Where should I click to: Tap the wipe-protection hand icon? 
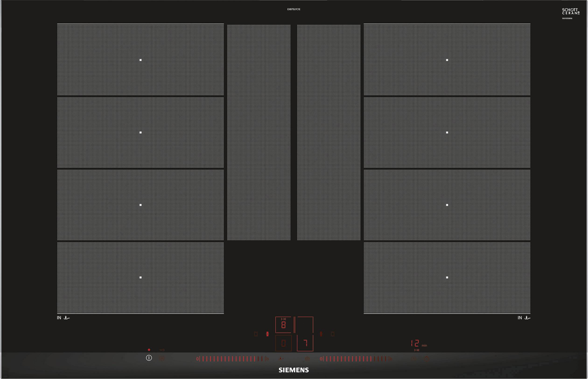pyautogui.click(x=162, y=359)
